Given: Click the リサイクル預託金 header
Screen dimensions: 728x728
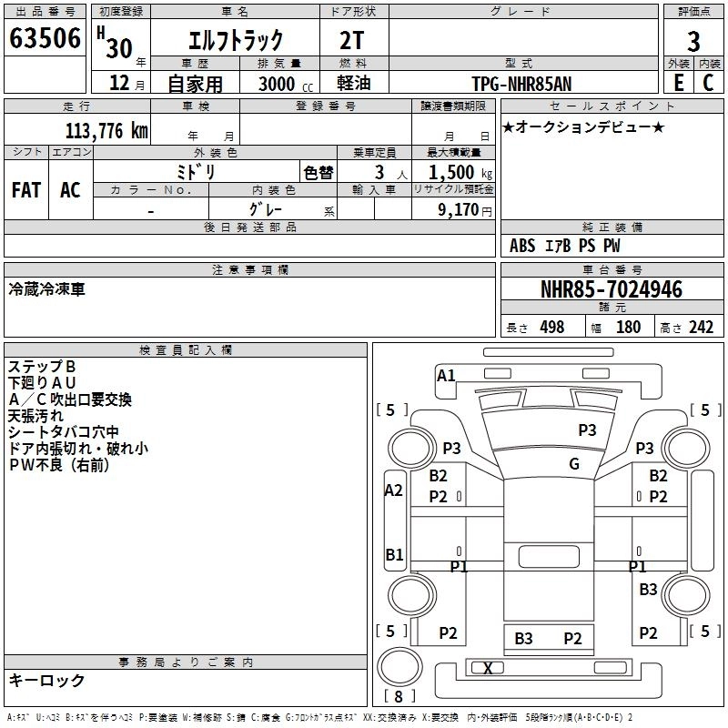Looking at the screenshot, I should 453,189.
